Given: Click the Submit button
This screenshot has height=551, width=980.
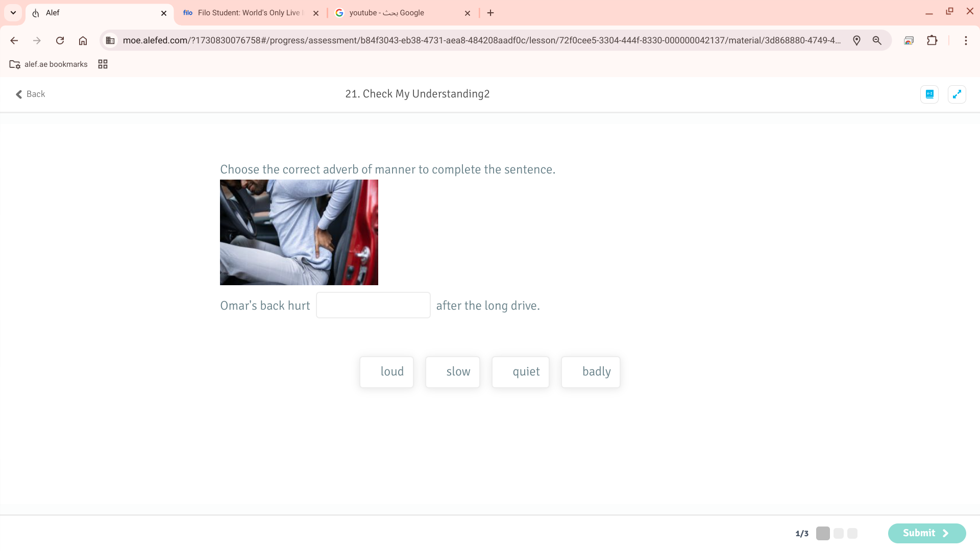Looking at the screenshot, I should [926, 533].
